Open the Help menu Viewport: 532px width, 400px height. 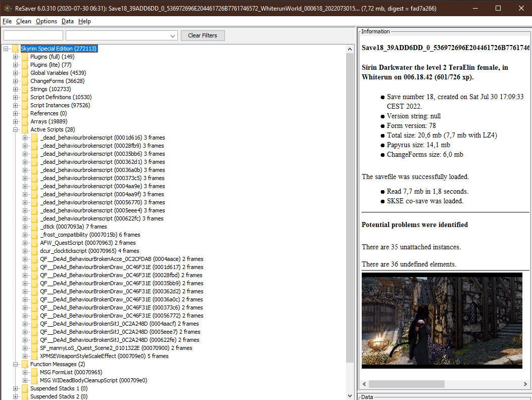pos(84,21)
